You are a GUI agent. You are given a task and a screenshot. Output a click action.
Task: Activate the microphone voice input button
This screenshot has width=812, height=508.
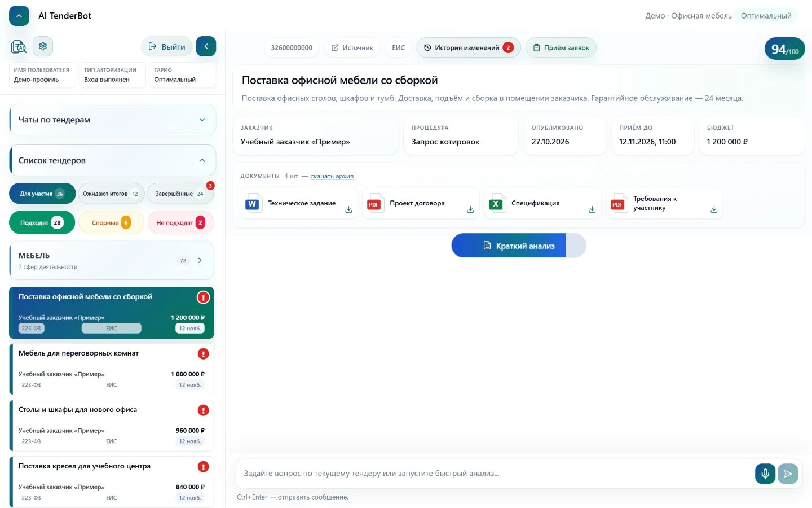pyautogui.click(x=765, y=474)
